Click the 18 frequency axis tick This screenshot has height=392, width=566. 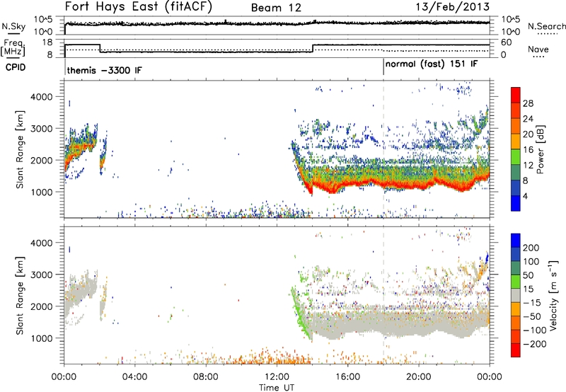tap(47, 42)
